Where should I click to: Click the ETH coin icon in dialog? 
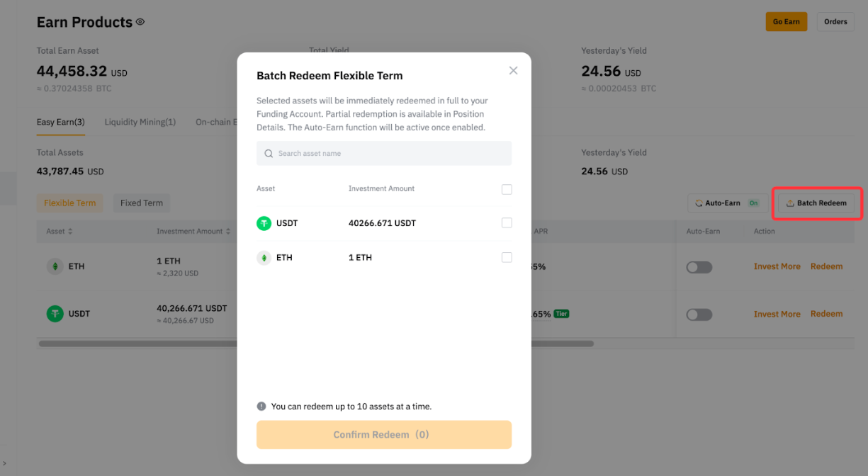coord(264,258)
